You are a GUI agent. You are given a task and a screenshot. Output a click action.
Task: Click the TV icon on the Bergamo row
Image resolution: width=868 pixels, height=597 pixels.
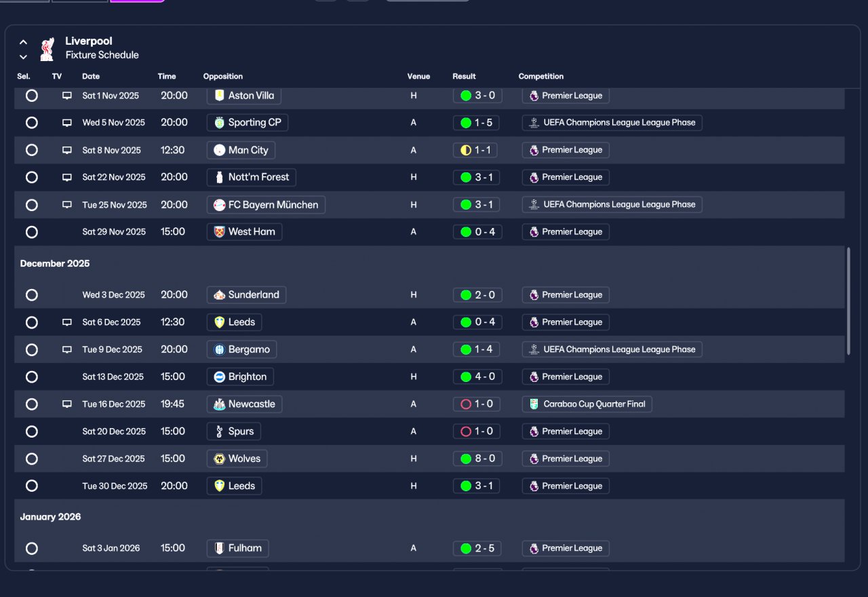point(67,349)
